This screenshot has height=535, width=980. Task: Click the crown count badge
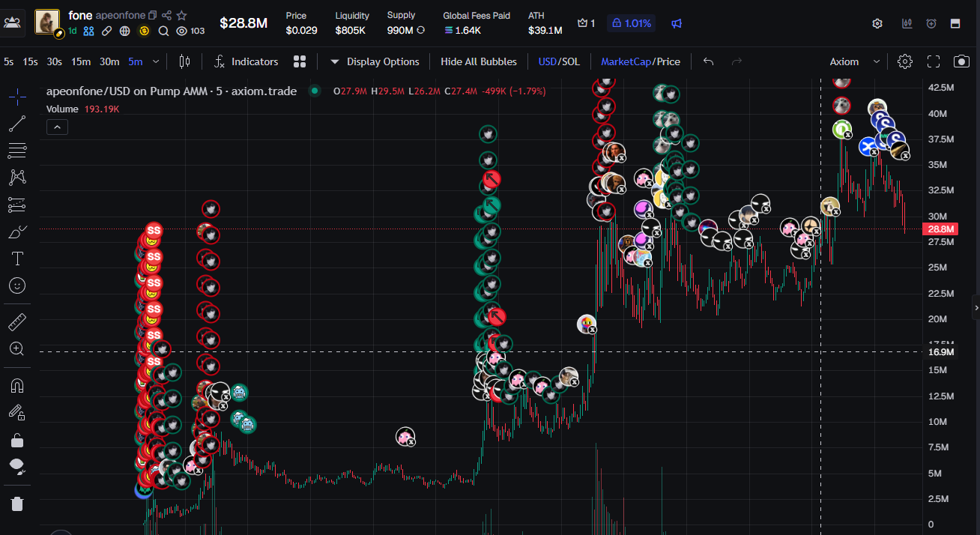pos(586,23)
